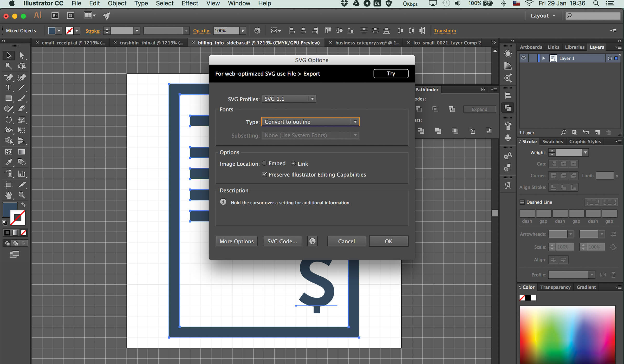Open the font Type dropdown
624x364 pixels.
pos(310,122)
